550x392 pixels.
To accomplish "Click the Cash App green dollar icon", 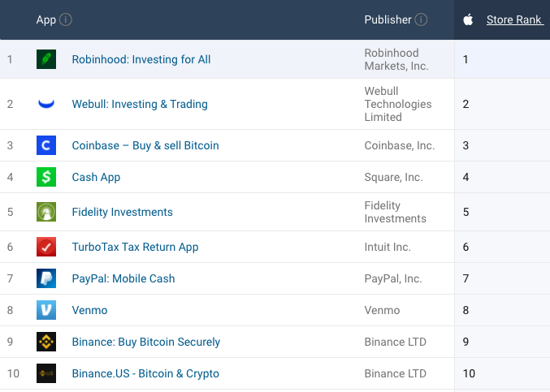I will click(x=46, y=177).
